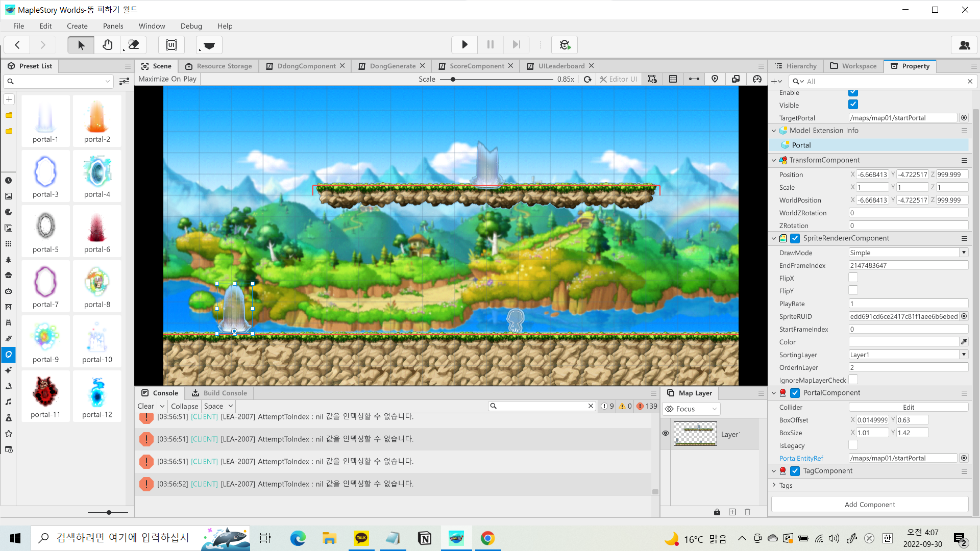This screenshot has width=980, height=551.
Task: Pick TargetPortal entity with target icon
Action: click(964, 118)
